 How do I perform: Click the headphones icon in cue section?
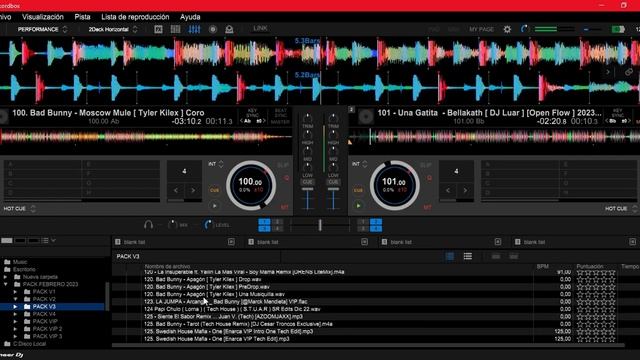point(149,224)
